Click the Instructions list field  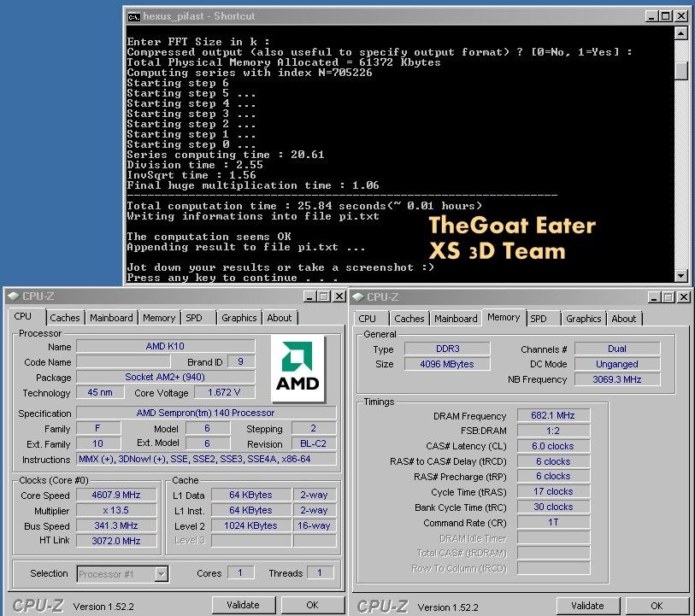(x=206, y=460)
